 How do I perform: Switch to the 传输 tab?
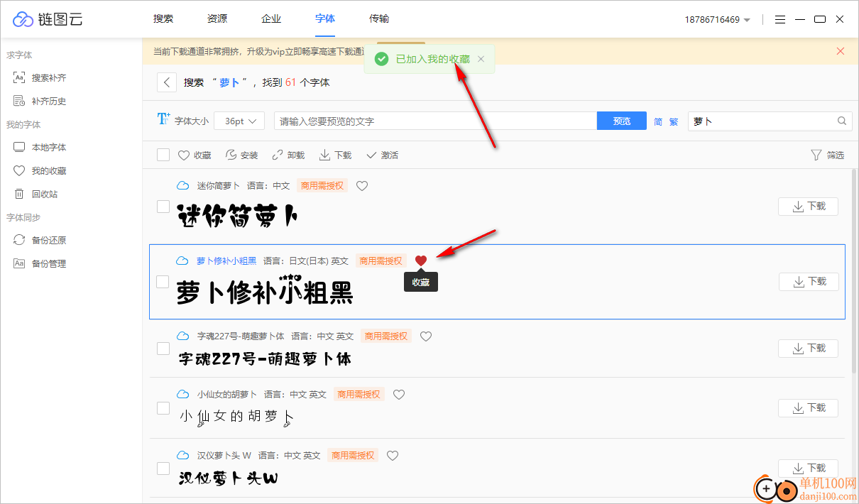click(x=379, y=19)
